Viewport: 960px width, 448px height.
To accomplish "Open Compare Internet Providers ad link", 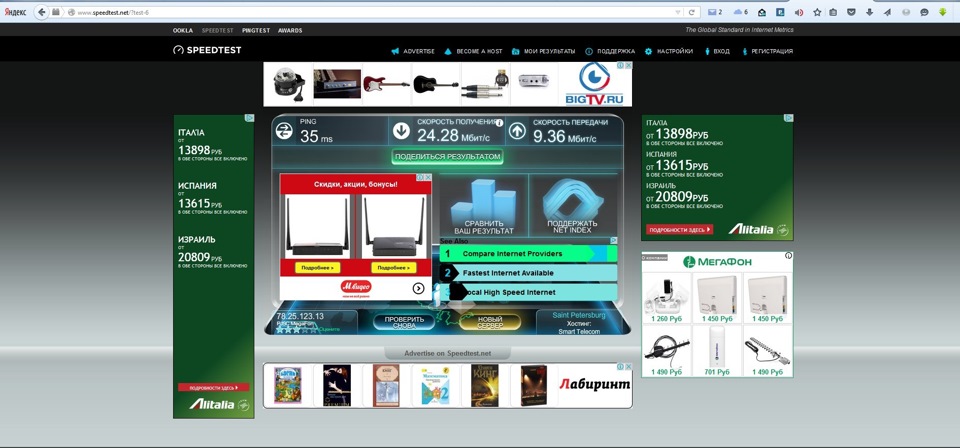I will pos(528,253).
